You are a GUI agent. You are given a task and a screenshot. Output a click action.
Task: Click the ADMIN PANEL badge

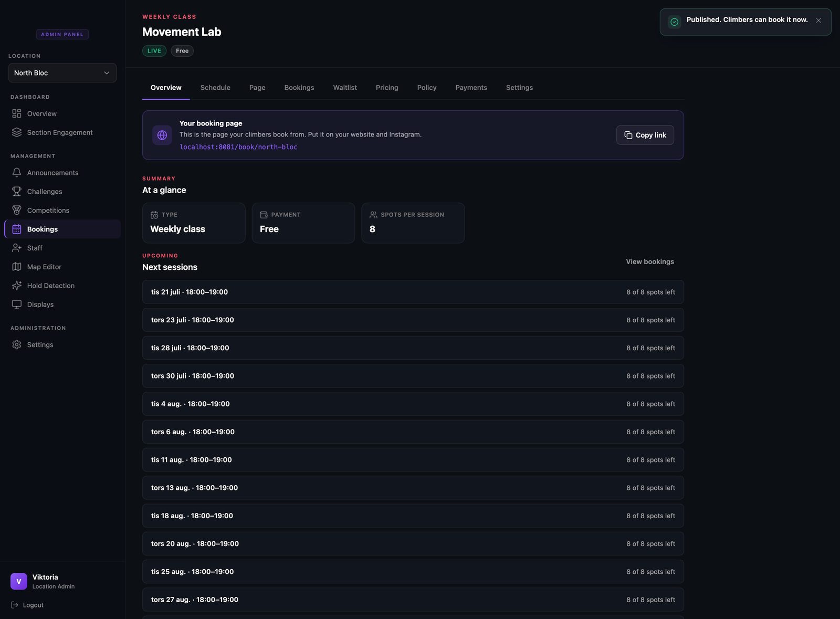[x=62, y=35]
